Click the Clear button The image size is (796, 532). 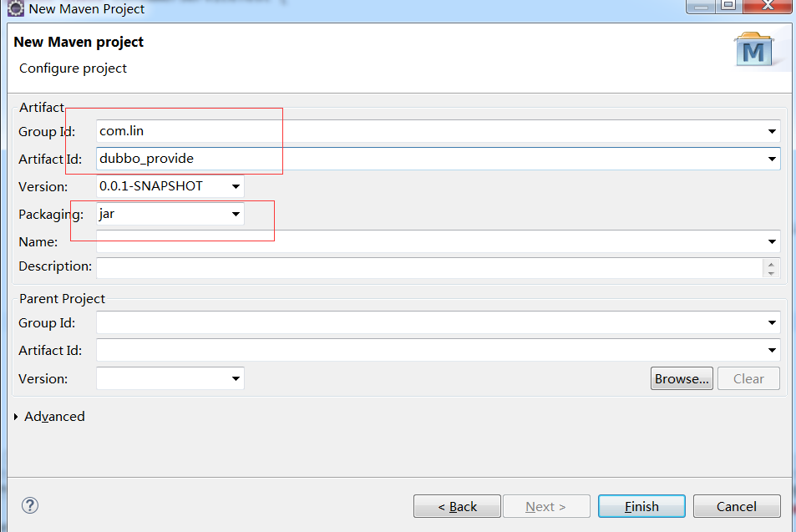coord(748,378)
